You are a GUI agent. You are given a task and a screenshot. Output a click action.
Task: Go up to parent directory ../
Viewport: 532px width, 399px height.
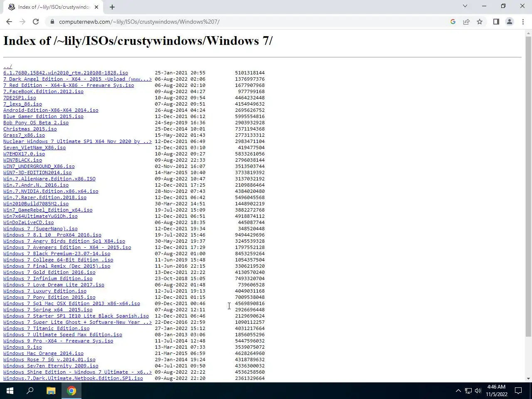[8, 66]
